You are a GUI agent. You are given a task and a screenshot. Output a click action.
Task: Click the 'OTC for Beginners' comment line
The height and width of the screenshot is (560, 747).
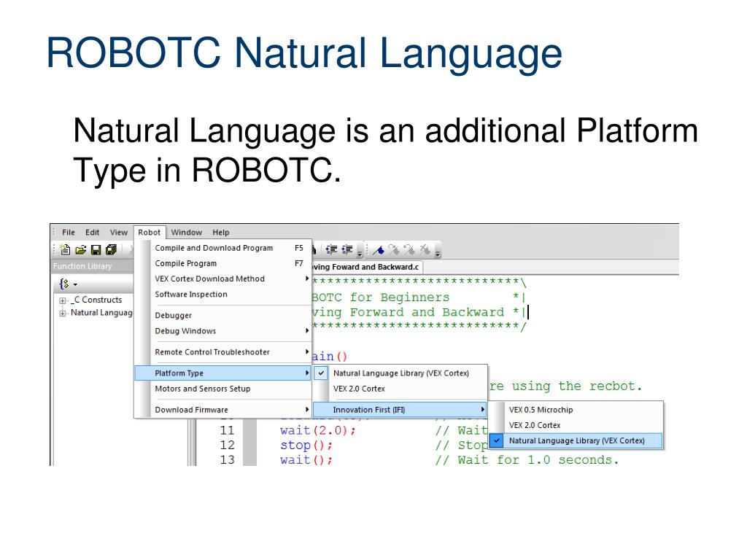381,297
